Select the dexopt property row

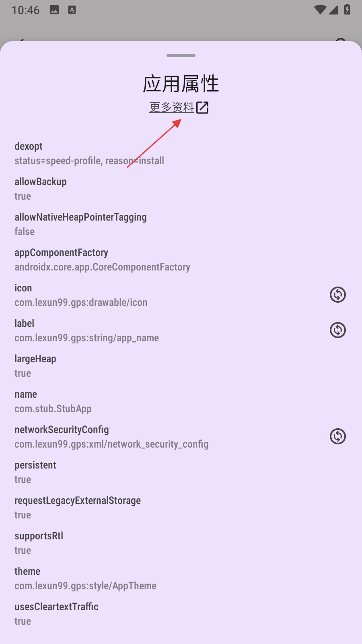[89, 153]
